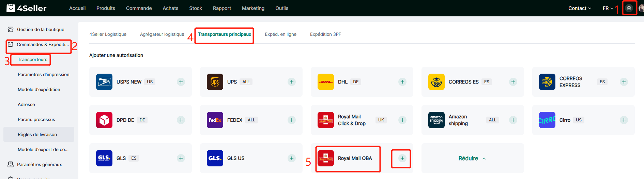Click the plus icon beside FEDEX
644x179 pixels.
tap(291, 120)
